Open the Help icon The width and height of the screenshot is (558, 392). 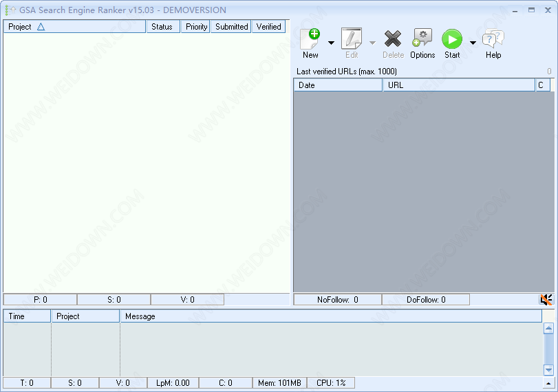click(x=493, y=39)
